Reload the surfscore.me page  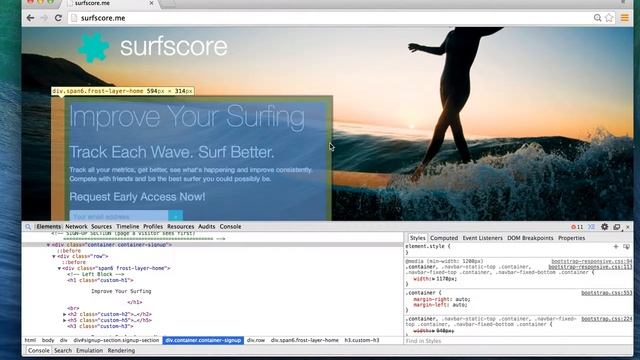coord(58,18)
